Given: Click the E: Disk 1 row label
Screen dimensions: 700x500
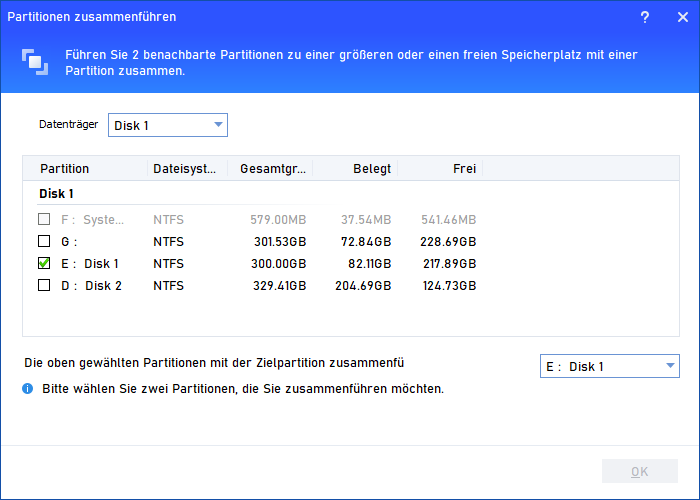Looking at the screenshot, I should 90,264.
